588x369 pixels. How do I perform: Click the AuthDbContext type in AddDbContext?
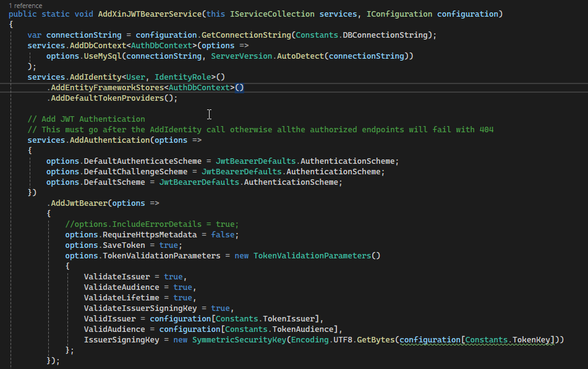point(161,45)
